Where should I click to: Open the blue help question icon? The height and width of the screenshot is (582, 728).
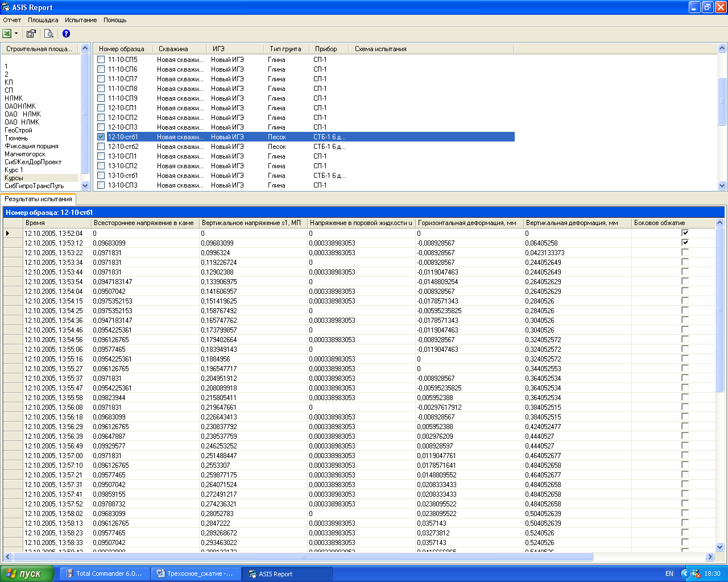pyautogui.click(x=67, y=34)
